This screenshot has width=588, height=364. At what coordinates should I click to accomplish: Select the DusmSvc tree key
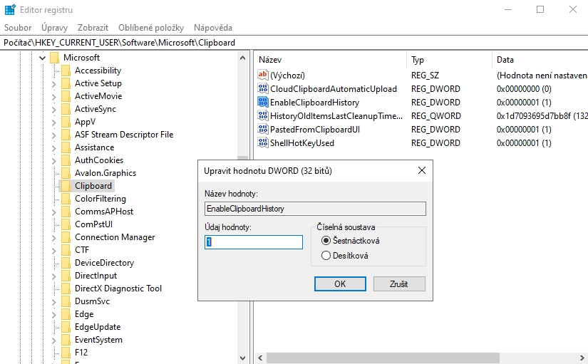point(92,301)
